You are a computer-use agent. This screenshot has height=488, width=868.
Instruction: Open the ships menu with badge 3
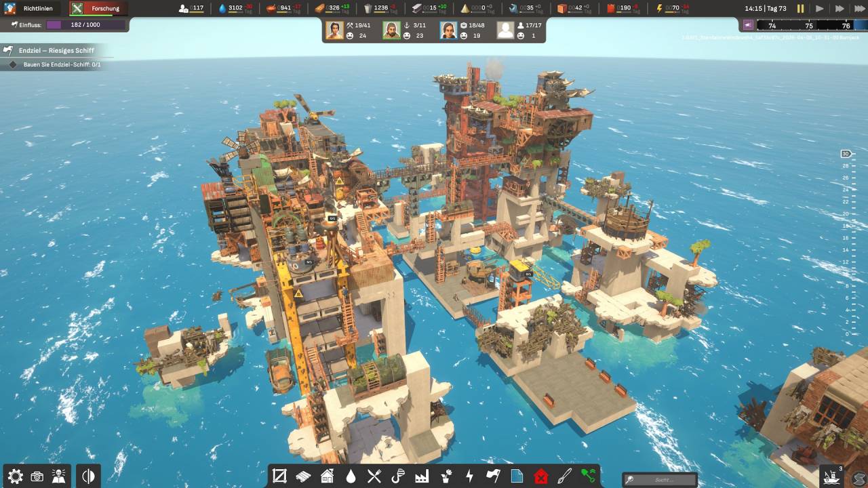(x=831, y=476)
